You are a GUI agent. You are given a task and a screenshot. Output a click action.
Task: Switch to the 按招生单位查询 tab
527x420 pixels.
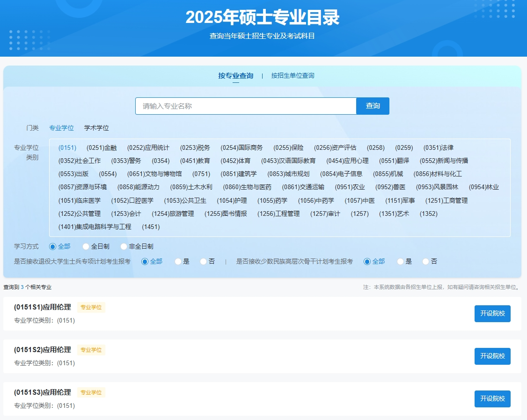click(293, 75)
